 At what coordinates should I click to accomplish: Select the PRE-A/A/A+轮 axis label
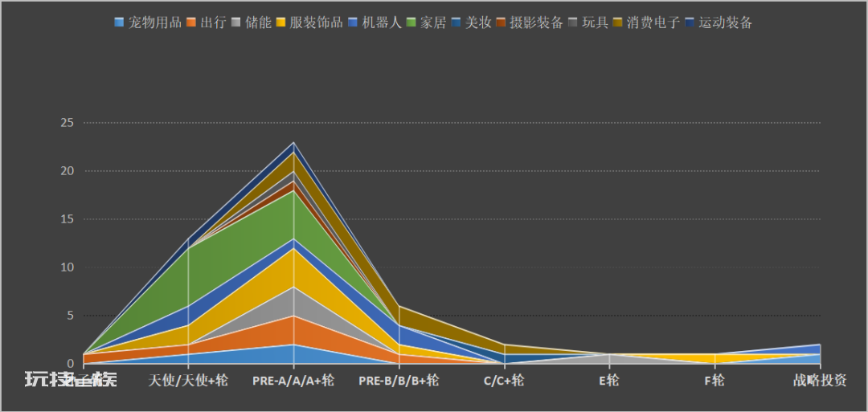293,381
